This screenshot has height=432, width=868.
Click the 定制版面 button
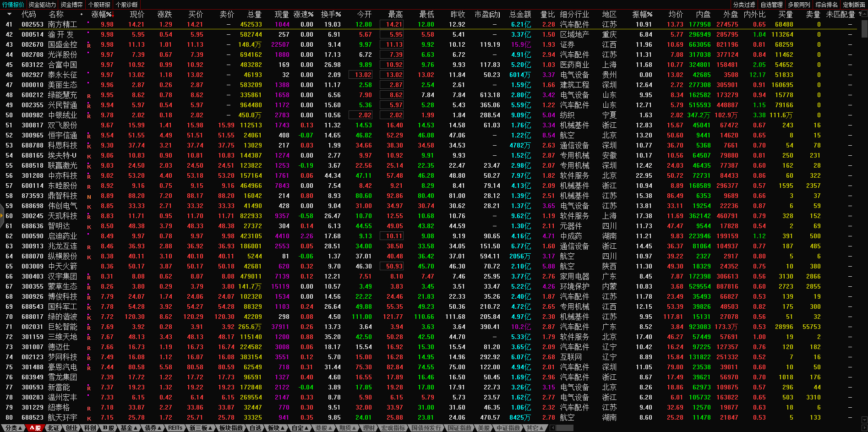[x=854, y=5]
